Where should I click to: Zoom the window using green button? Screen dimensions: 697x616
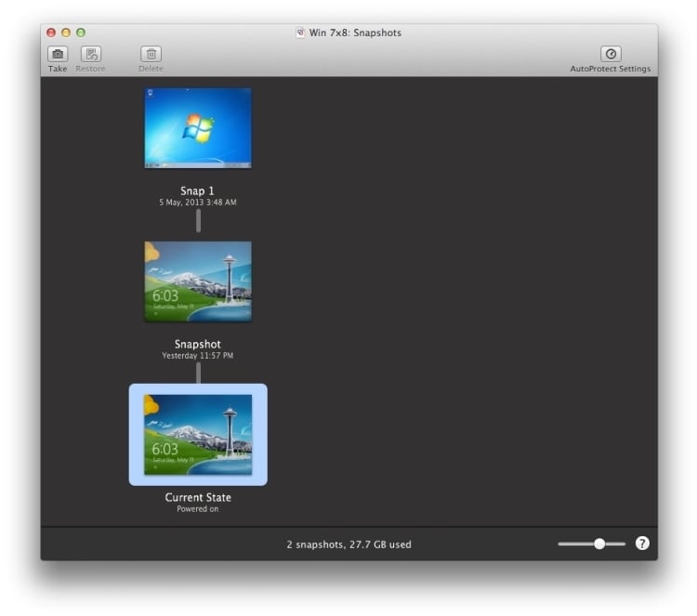coord(81,33)
